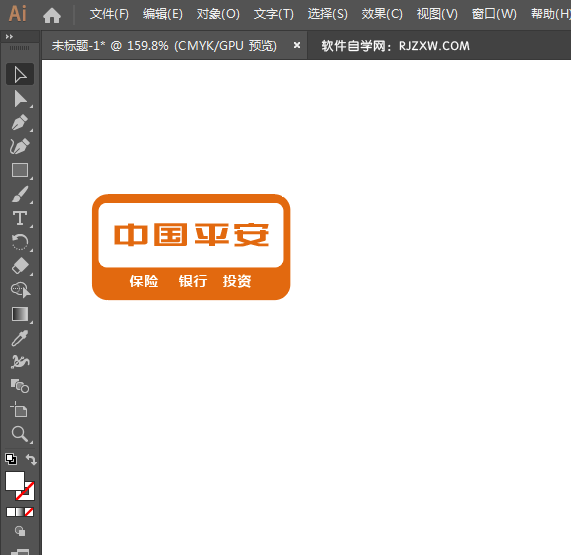Click the 保险 text in the logo
This screenshot has width=571, height=555.
coord(144,281)
